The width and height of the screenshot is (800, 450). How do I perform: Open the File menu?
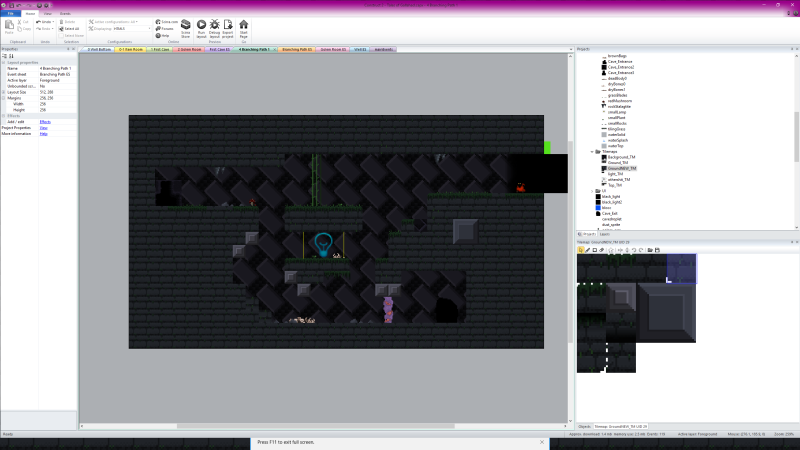(x=10, y=14)
